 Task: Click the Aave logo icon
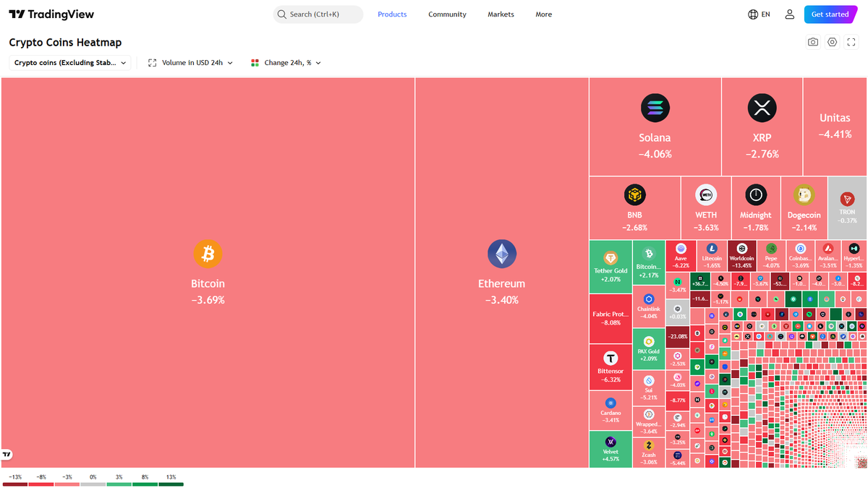[681, 248]
